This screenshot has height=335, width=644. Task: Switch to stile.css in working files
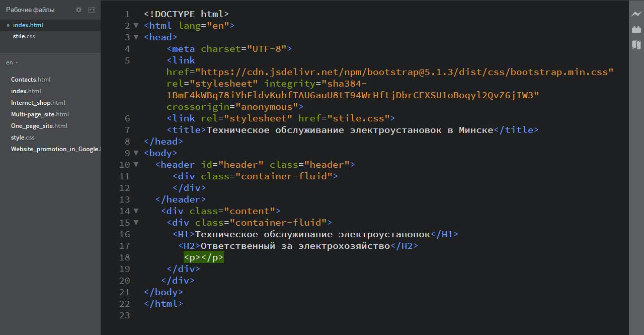[24, 36]
